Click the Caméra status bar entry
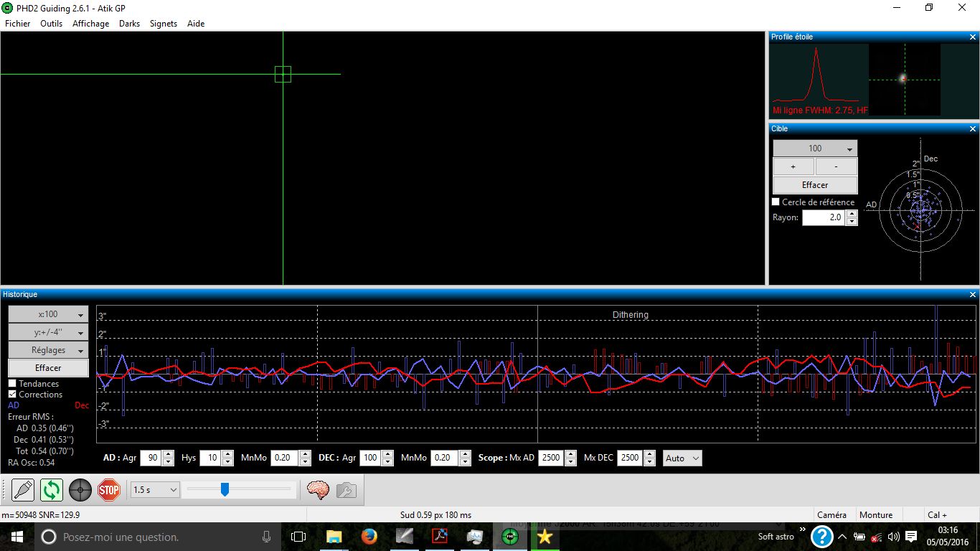The image size is (980, 551). [831, 515]
